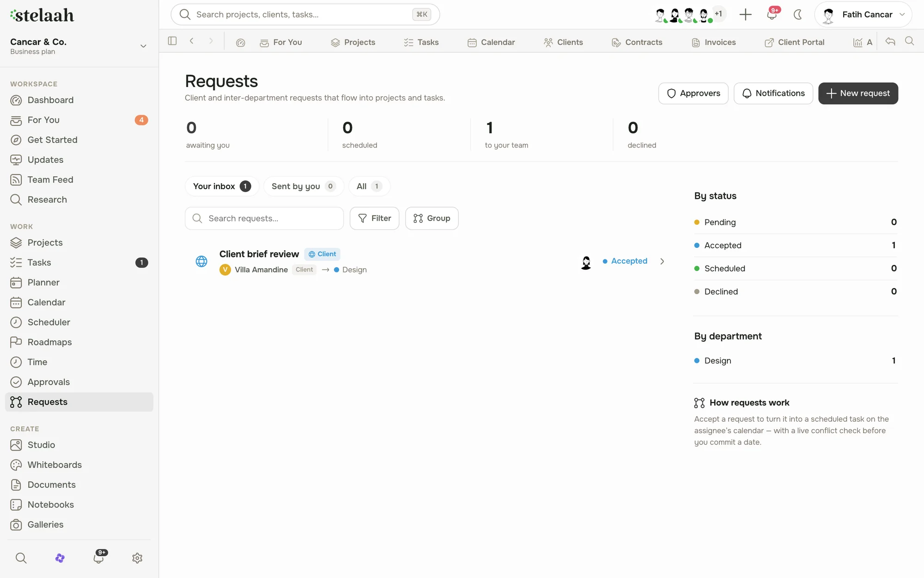Click the Search requests field
The width and height of the screenshot is (924, 578).
[264, 218]
